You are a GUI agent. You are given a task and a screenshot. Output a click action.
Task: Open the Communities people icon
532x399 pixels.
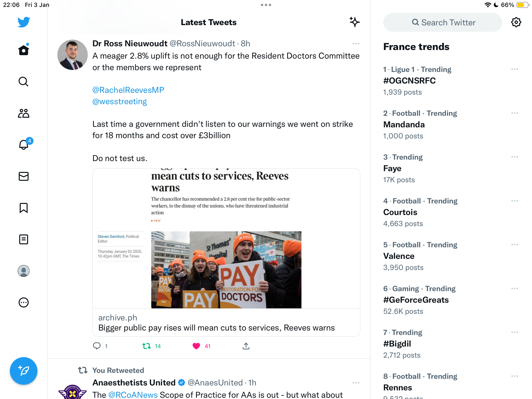(x=24, y=113)
